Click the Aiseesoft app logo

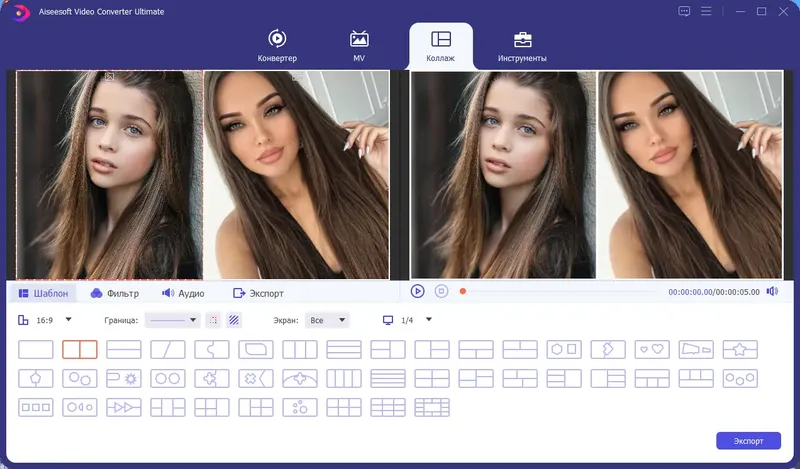click(20, 12)
